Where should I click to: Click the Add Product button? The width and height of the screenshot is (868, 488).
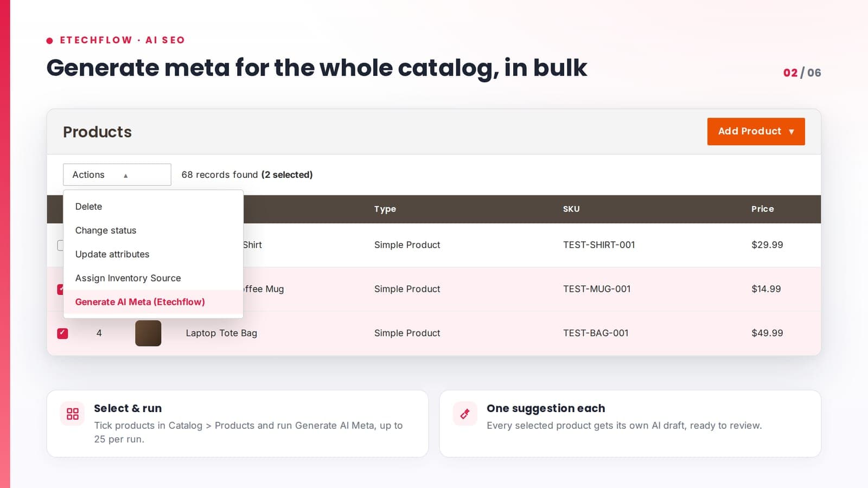pyautogui.click(x=756, y=131)
